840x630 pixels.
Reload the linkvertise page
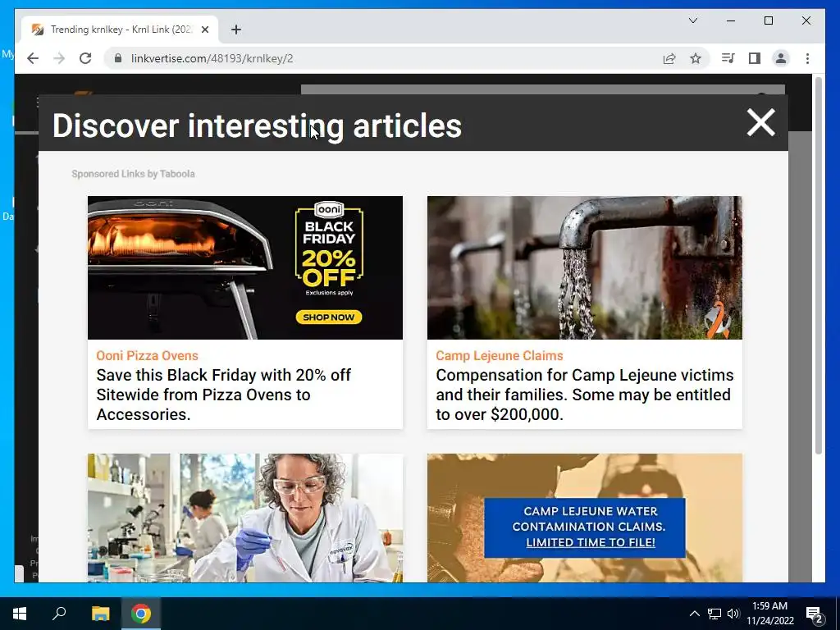(x=85, y=58)
